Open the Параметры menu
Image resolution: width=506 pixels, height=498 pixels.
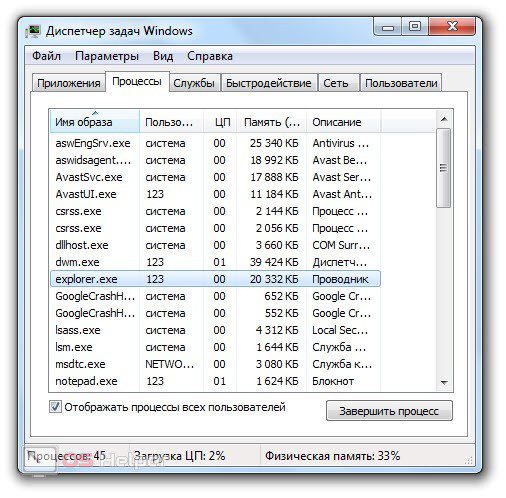(x=107, y=56)
